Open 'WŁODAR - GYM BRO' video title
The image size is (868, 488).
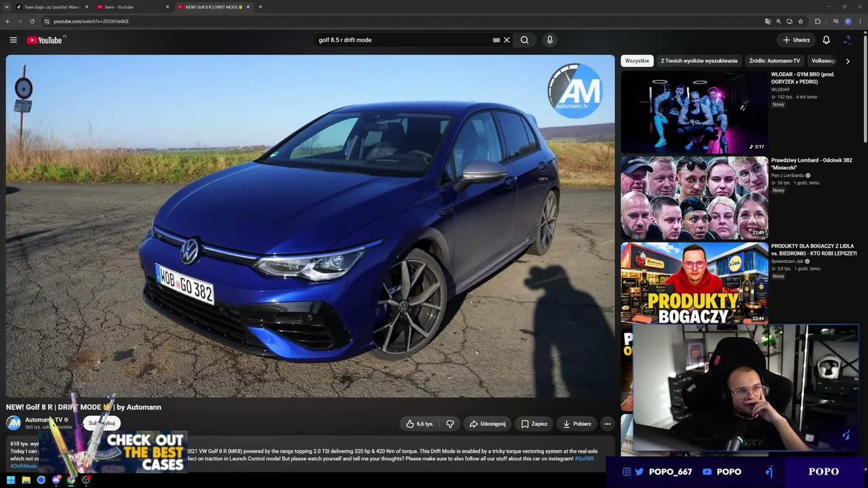(x=803, y=78)
